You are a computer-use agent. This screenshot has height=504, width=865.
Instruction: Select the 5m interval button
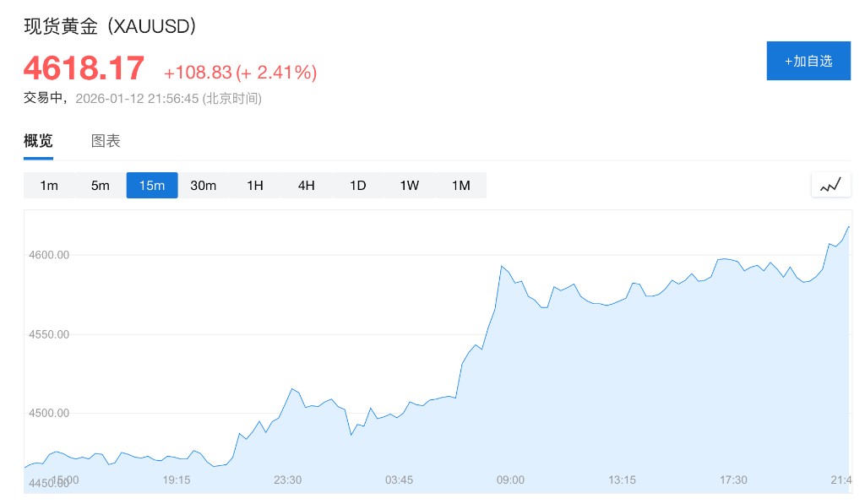click(x=101, y=186)
